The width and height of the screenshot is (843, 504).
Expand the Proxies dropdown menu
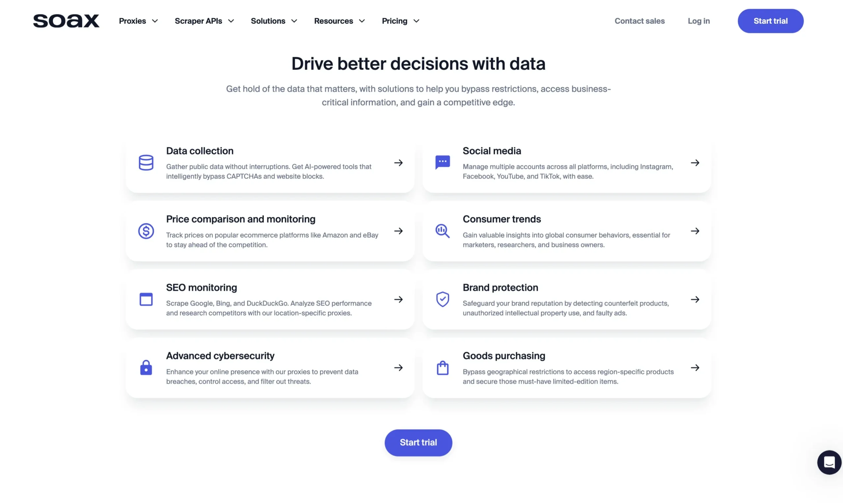click(x=137, y=20)
